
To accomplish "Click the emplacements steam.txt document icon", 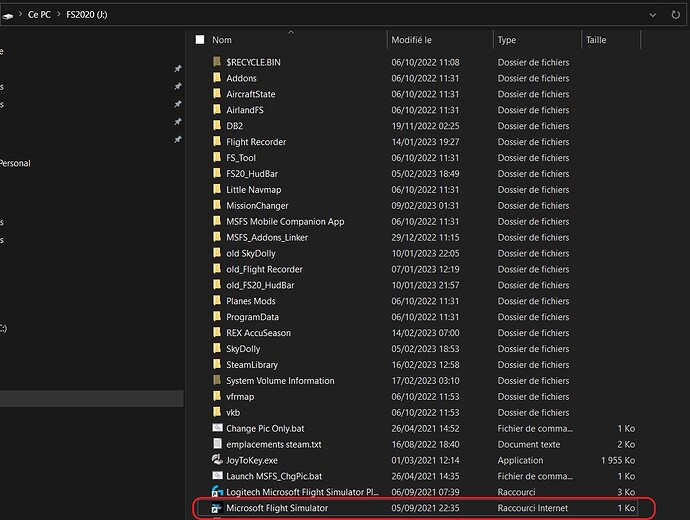I will (x=217, y=443).
